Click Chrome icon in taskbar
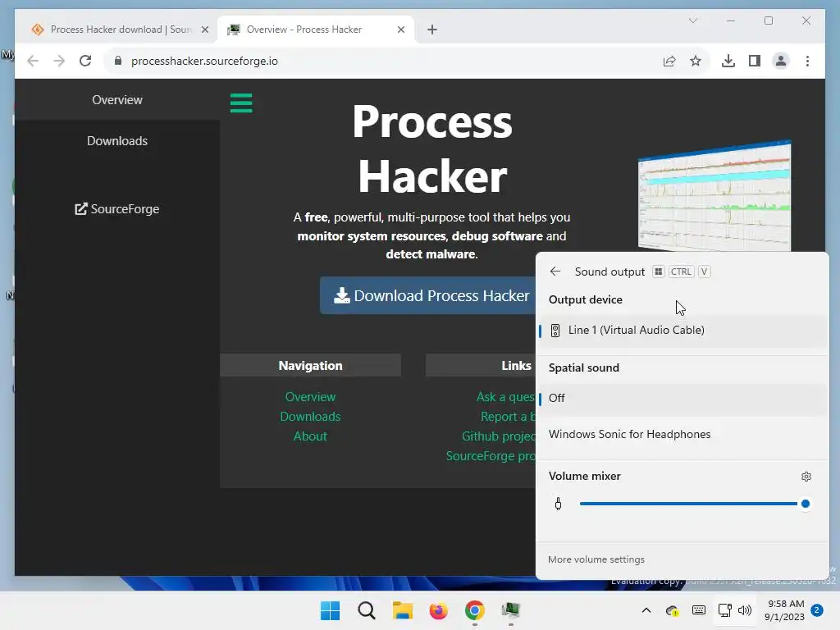The width and height of the screenshot is (840, 630). 475,610
